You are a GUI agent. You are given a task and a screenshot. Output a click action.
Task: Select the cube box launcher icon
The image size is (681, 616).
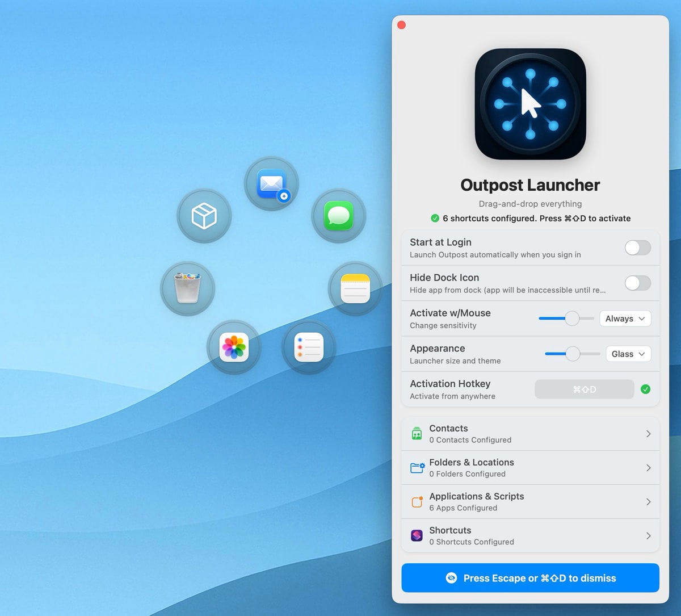click(204, 216)
